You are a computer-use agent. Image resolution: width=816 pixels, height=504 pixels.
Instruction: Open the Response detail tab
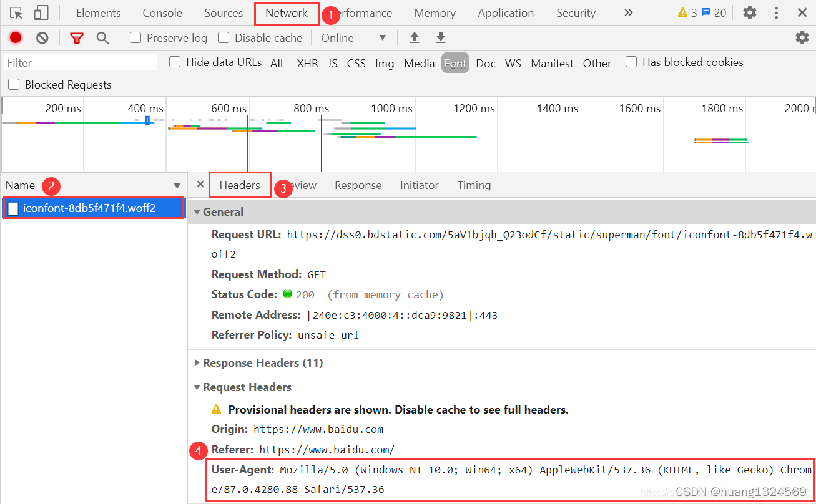click(358, 185)
